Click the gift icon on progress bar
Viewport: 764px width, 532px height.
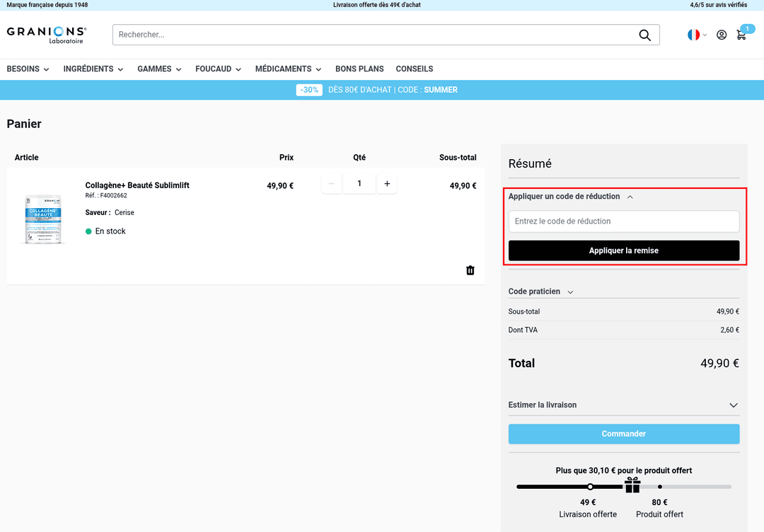pyautogui.click(x=632, y=485)
